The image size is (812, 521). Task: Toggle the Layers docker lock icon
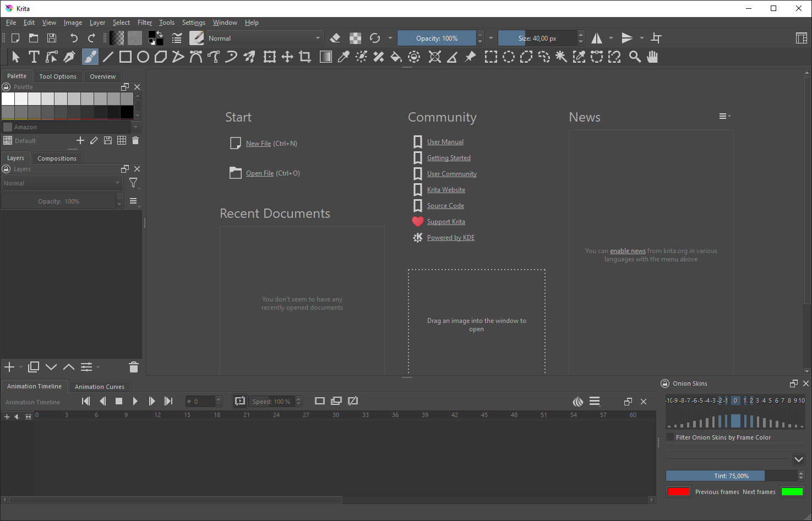click(7, 169)
